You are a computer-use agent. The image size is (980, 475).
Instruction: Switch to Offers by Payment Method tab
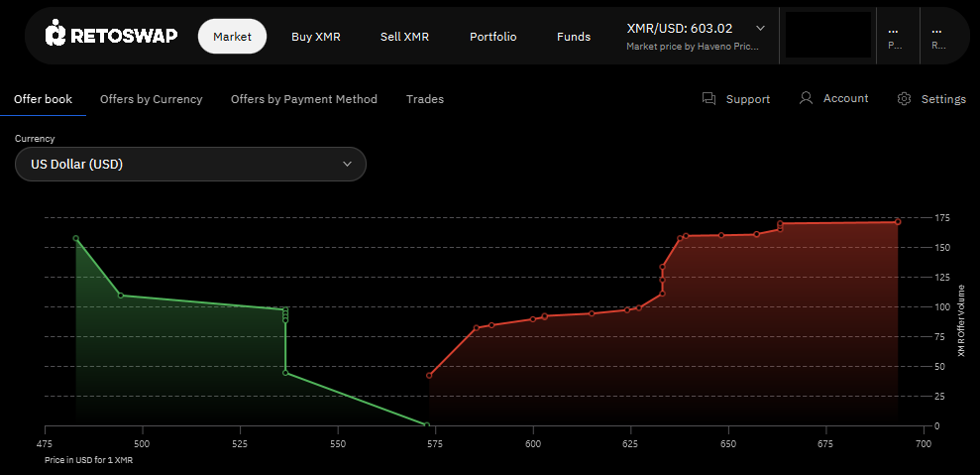304,99
